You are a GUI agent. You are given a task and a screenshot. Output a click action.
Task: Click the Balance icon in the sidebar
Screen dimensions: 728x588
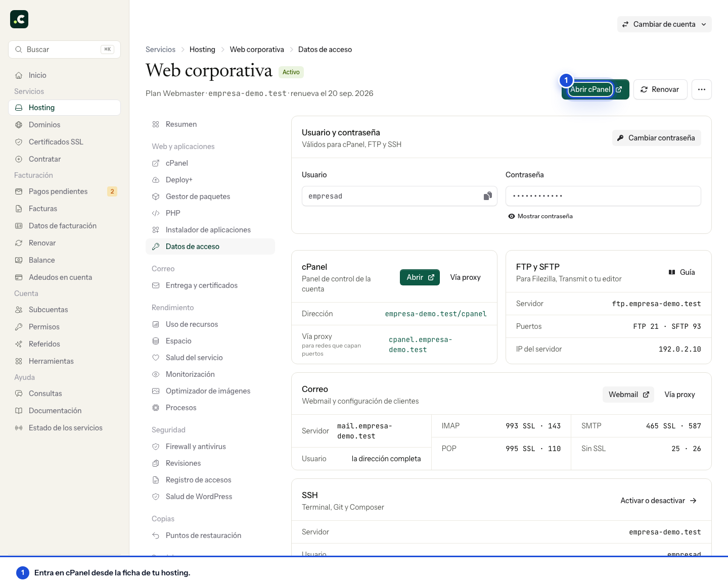19,260
